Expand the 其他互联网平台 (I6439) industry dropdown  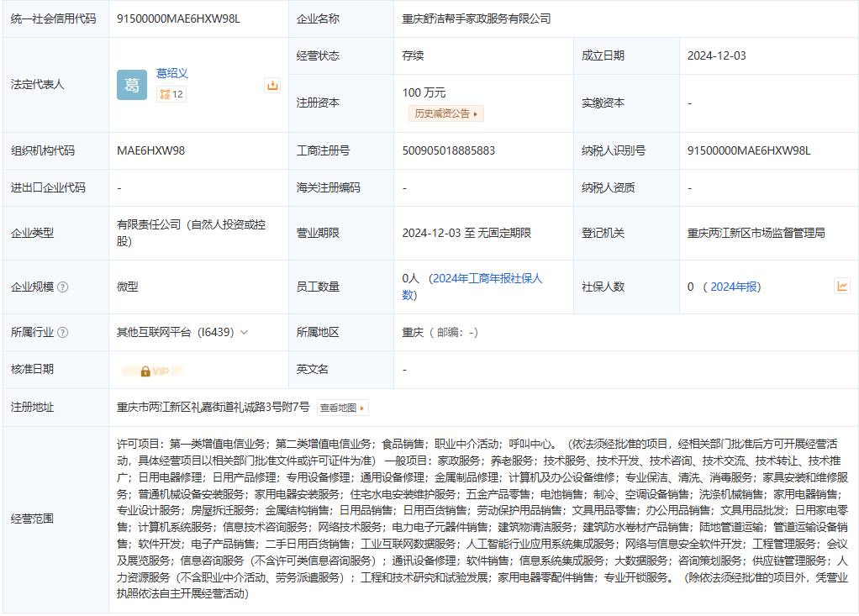(x=245, y=332)
